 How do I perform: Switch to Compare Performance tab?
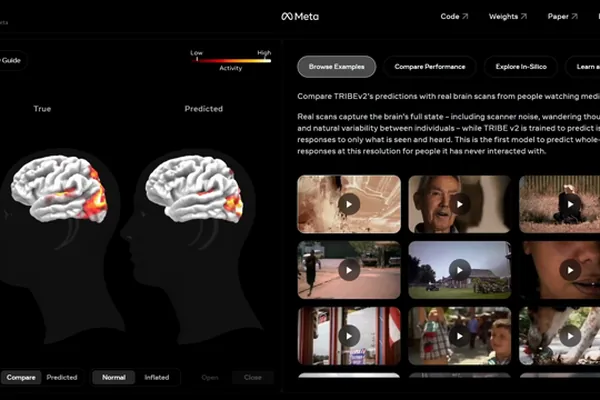pyautogui.click(x=430, y=67)
